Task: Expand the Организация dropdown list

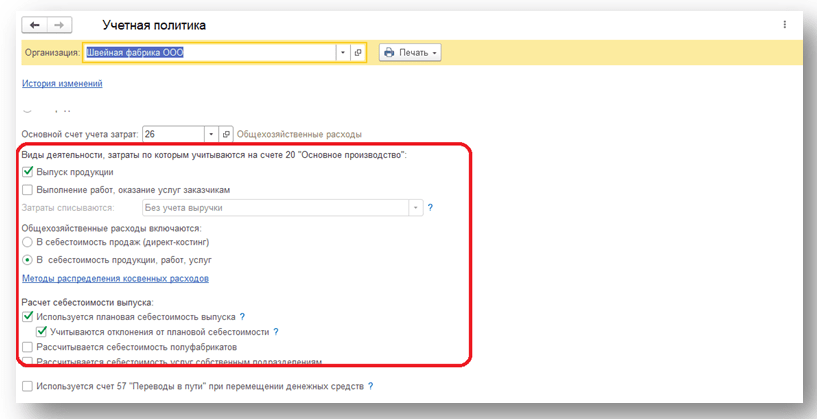Action: tap(343, 52)
